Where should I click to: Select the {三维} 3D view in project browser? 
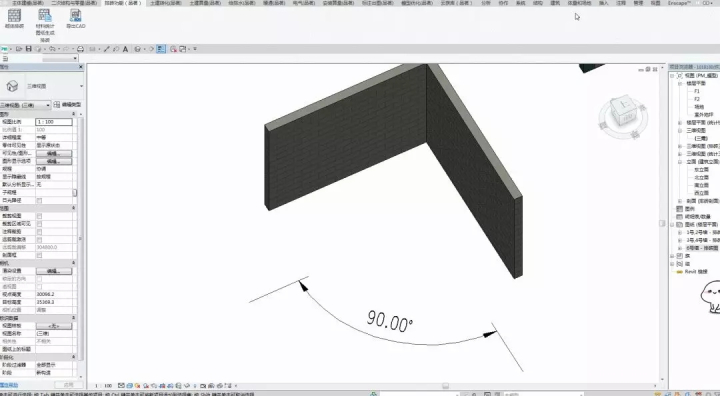701,138
